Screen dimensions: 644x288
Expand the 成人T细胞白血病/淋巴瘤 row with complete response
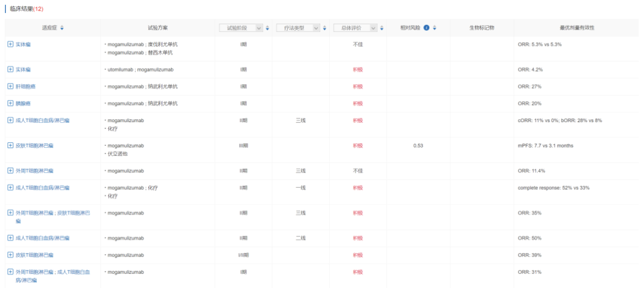point(11,188)
